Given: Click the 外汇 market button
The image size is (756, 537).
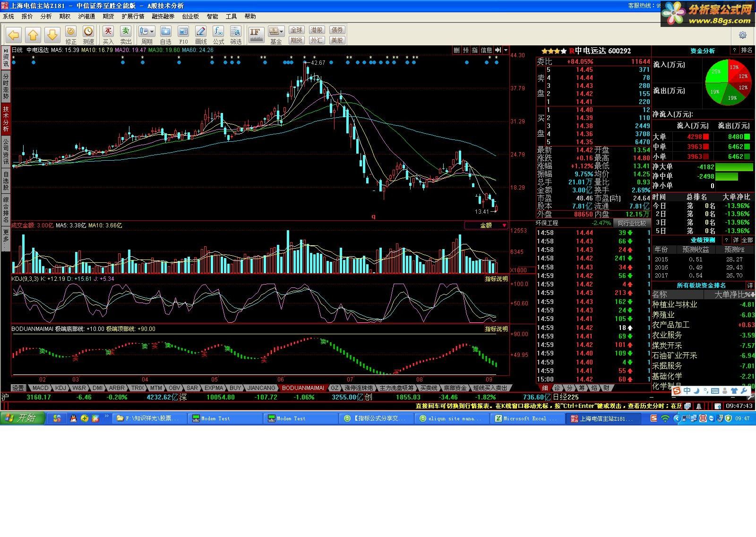Looking at the screenshot, I should [x=317, y=40].
